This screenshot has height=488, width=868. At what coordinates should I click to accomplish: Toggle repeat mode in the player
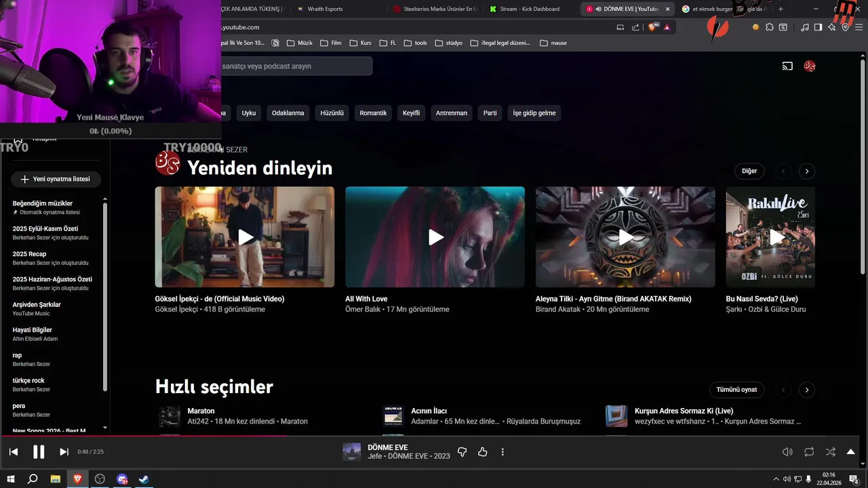(x=809, y=452)
